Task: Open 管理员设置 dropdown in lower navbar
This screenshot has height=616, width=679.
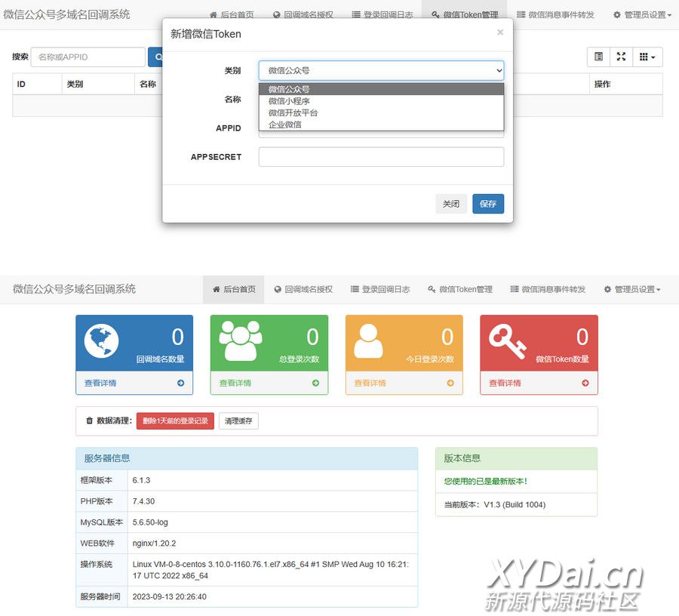Action: 632,289
